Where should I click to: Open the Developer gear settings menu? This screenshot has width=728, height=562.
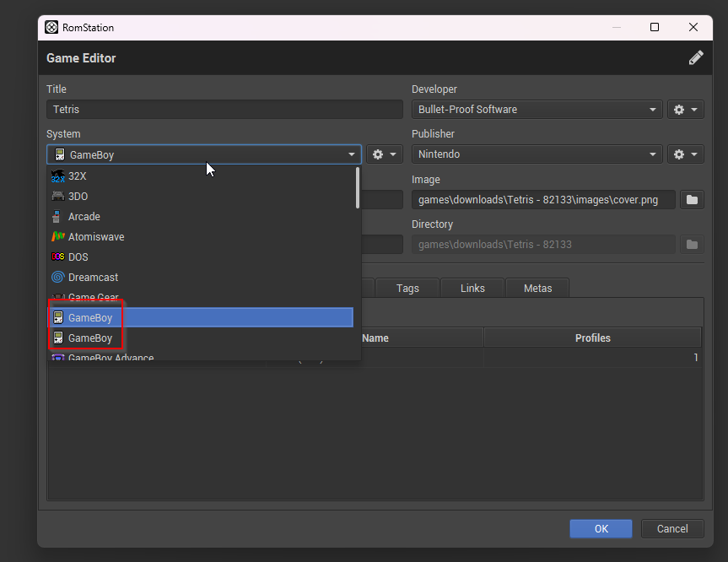685,110
